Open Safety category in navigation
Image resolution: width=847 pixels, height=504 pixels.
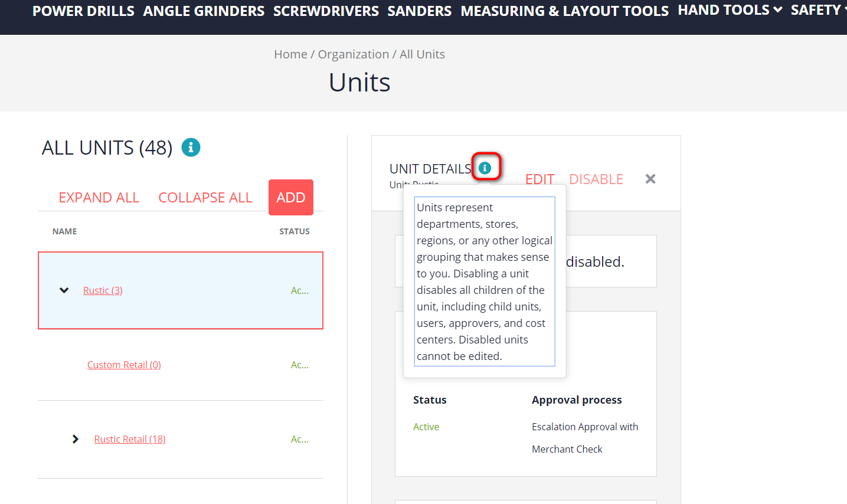tap(819, 10)
